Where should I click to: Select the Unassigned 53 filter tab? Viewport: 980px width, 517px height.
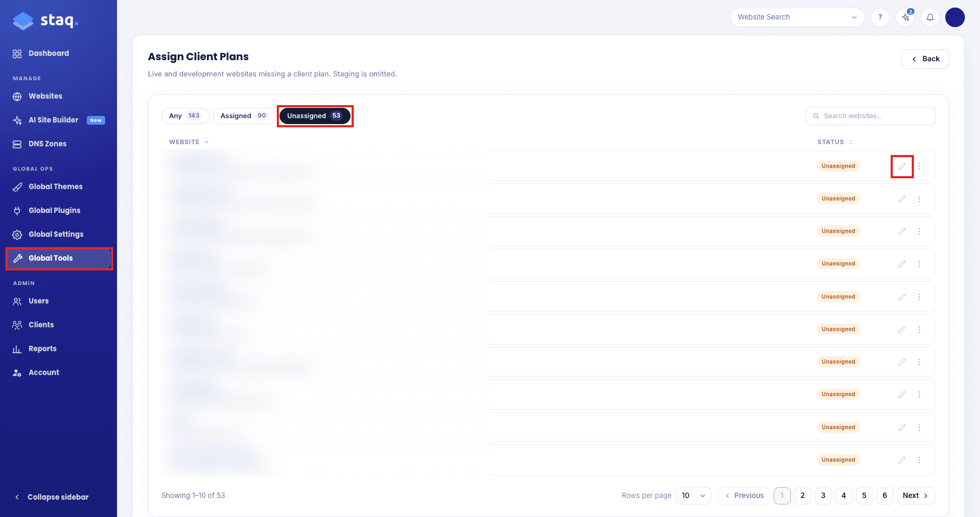tap(315, 116)
